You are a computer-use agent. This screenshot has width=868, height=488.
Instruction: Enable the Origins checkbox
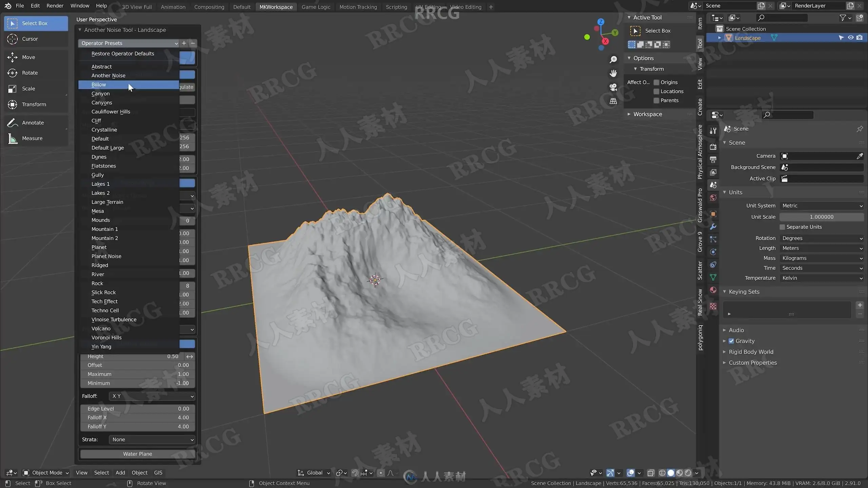[x=656, y=82]
